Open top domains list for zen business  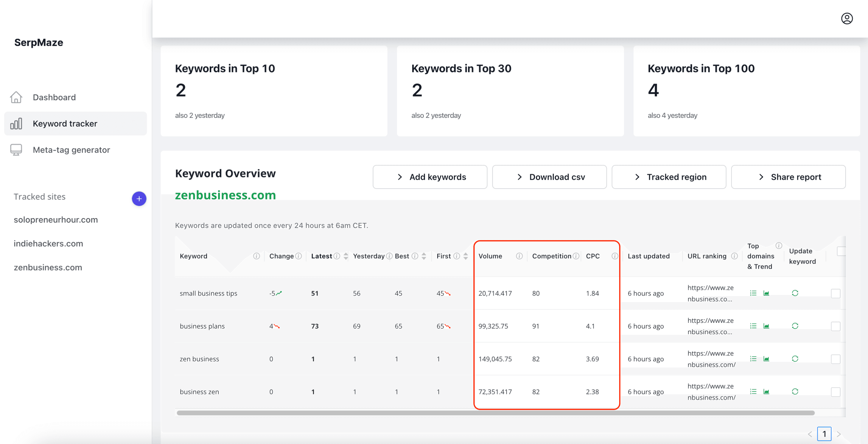pyautogui.click(x=753, y=359)
